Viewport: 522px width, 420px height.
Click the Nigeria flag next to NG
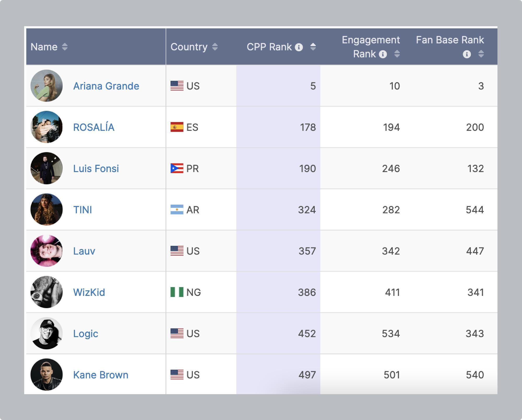tap(177, 292)
